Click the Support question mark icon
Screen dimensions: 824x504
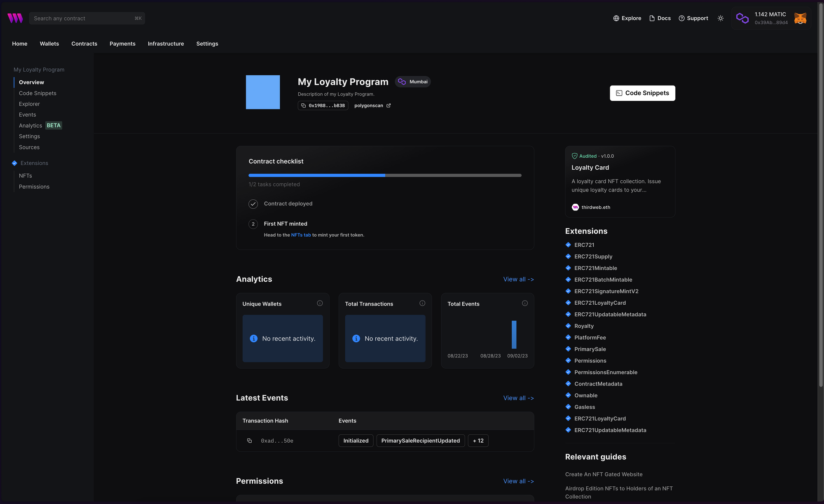(682, 18)
